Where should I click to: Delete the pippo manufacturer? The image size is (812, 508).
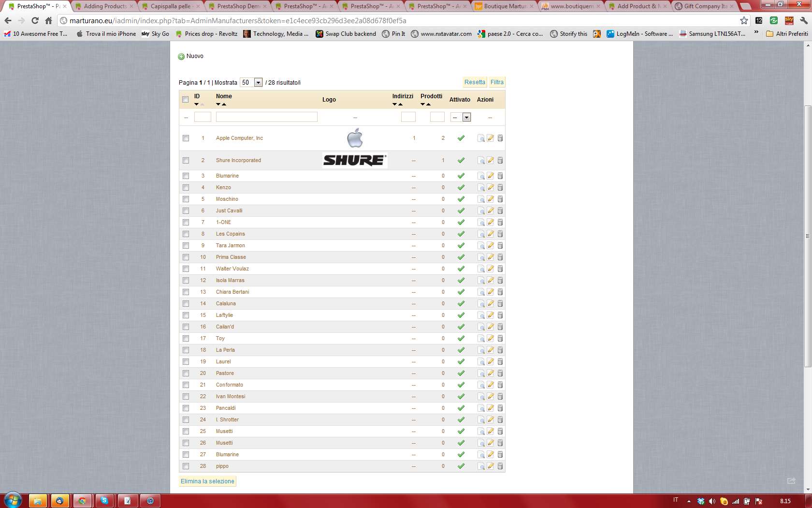[500, 466]
